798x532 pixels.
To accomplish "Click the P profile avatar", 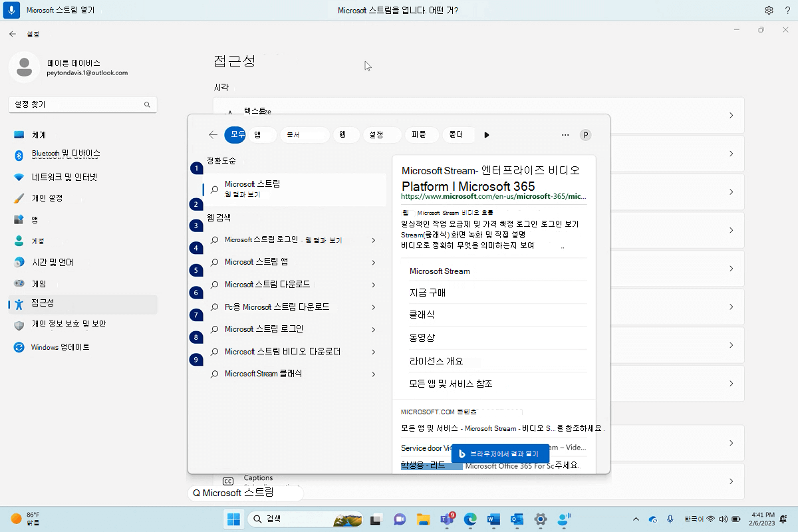I will click(x=586, y=135).
